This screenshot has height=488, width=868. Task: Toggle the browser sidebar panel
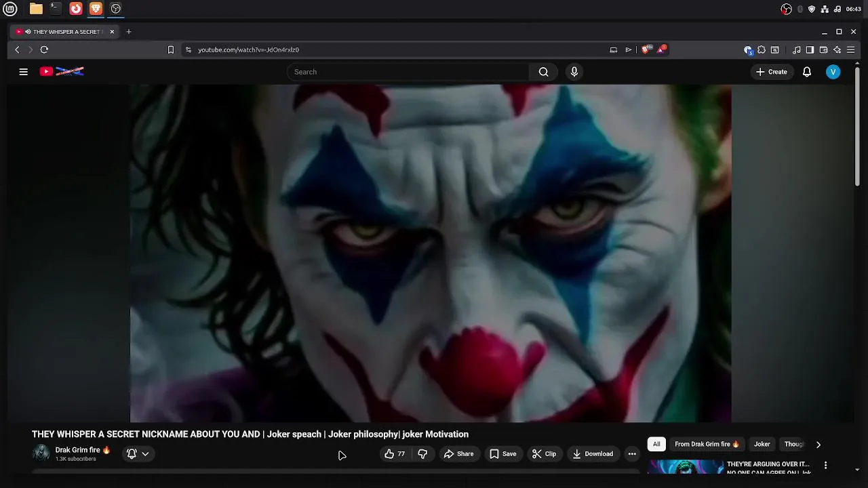tap(810, 49)
